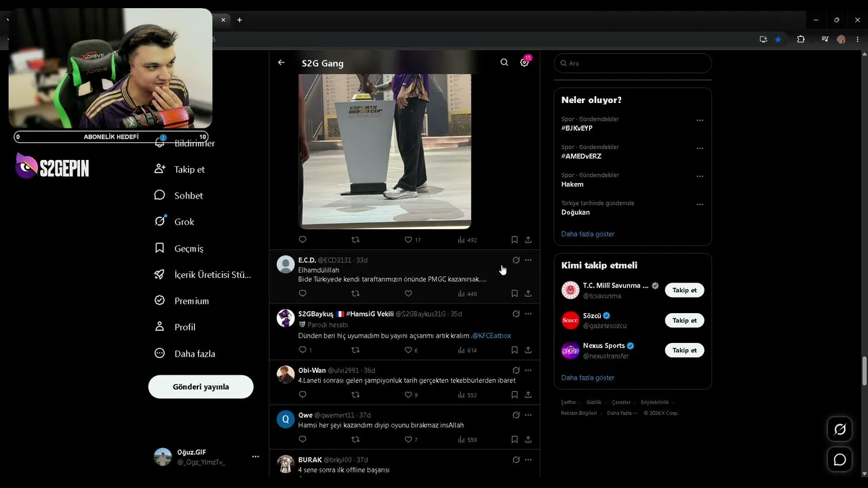This screenshot has height=488, width=868.
Task: Open the trophy podium photo
Action: [x=384, y=151]
